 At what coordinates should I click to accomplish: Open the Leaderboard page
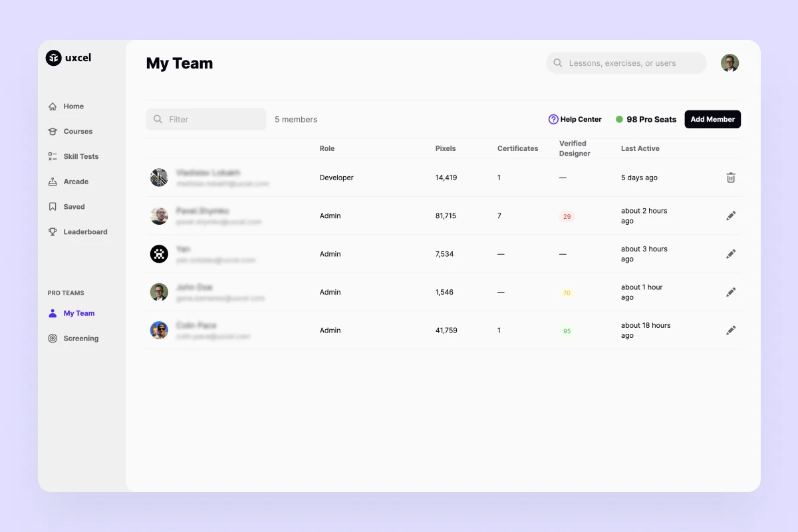pyautogui.click(x=85, y=232)
